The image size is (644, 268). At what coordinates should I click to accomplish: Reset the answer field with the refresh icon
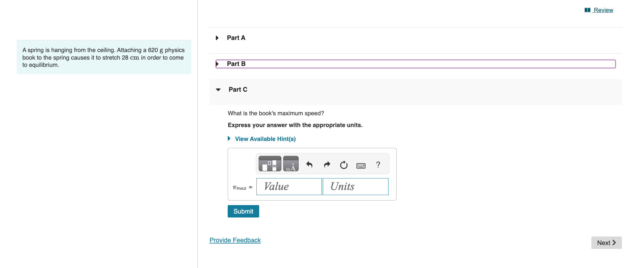pyautogui.click(x=344, y=165)
